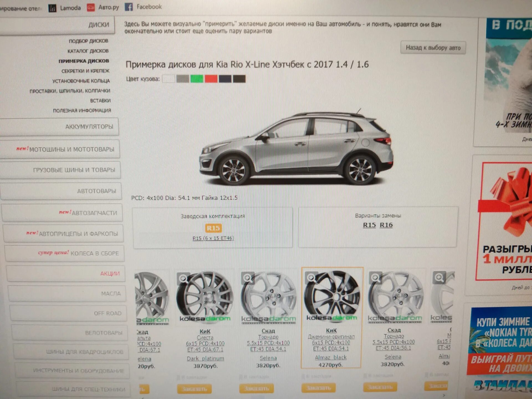532x399 pixels.
Task: Zoom the КиК Джемини-оригинал wheel image
Action: pyautogui.click(x=311, y=277)
